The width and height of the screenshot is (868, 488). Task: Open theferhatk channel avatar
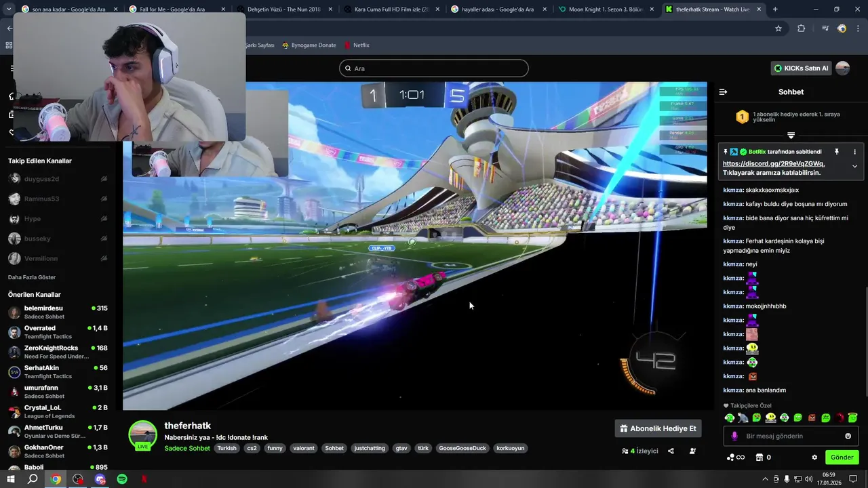tap(142, 435)
